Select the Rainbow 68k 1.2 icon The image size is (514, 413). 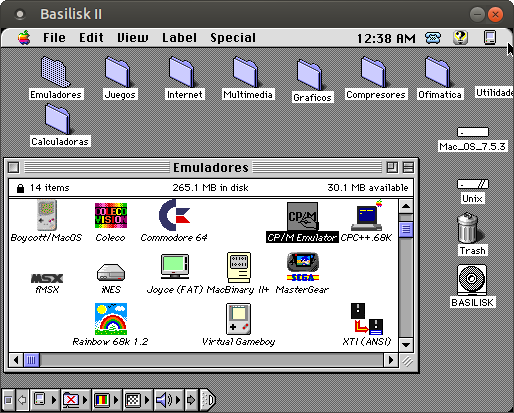pyautogui.click(x=111, y=319)
